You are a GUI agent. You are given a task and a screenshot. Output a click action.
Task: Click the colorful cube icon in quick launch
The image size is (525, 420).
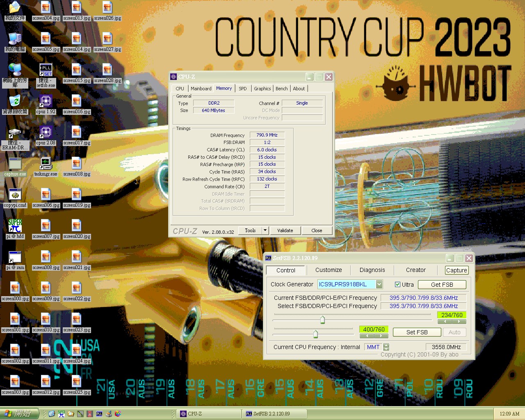[118, 414]
